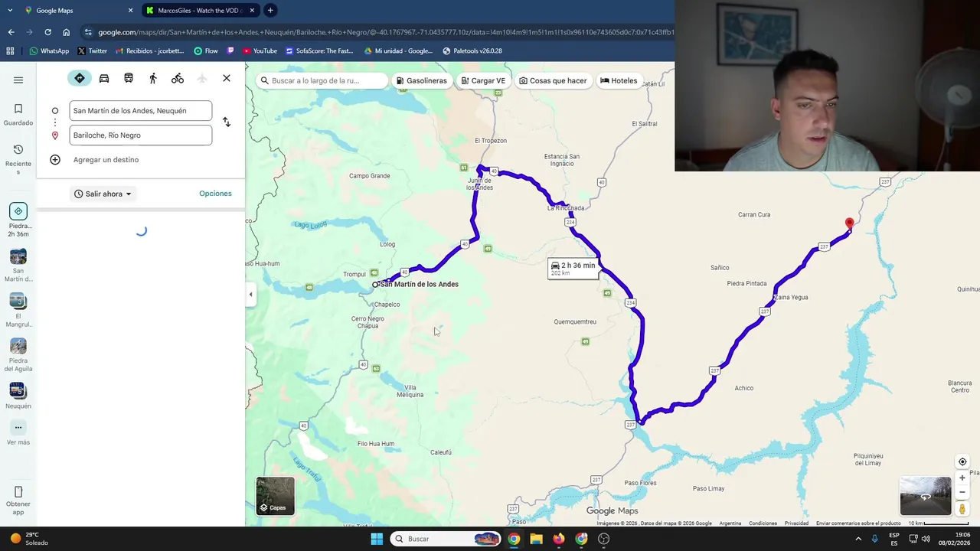Edit the Bariloche, Río Negro destination field

pyautogui.click(x=141, y=135)
